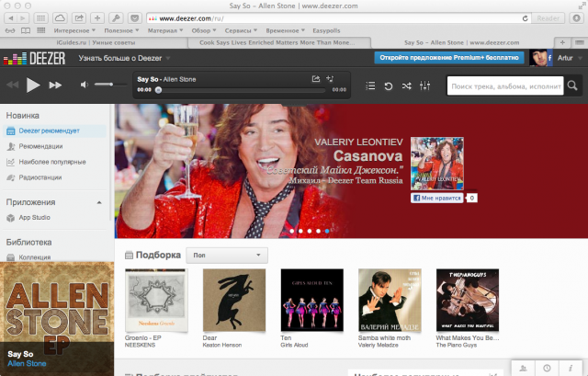Reload the page
This screenshot has height=376, width=588.
point(525,18)
